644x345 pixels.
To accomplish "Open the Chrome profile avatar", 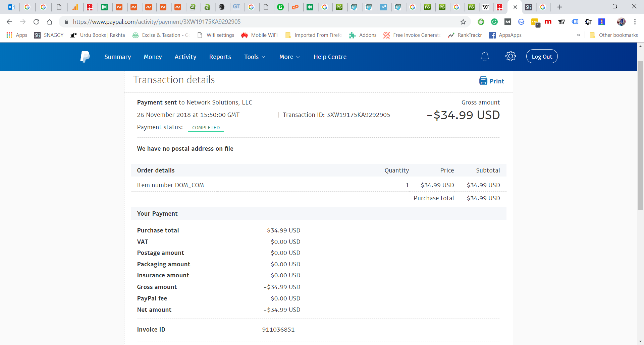I will pyautogui.click(x=621, y=22).
